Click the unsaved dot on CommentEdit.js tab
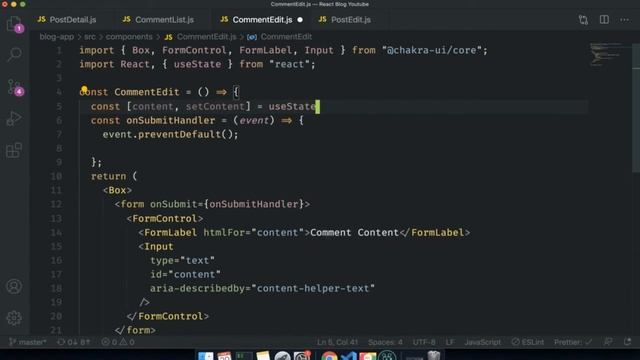The image size is (640, 360). [300, 20]
